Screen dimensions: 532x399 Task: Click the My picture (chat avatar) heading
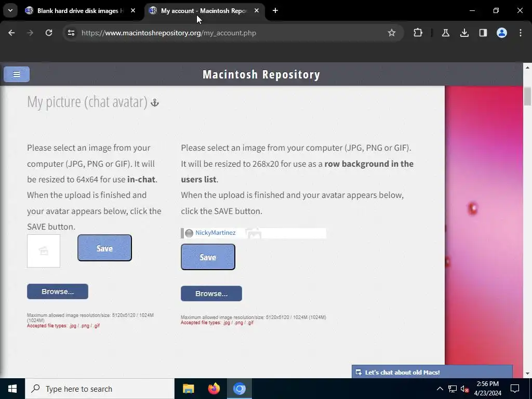pos(87,102)
